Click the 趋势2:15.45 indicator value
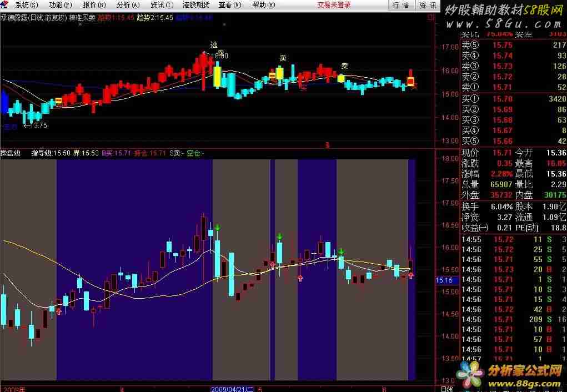Image resolution: width=567 pixels, height=392 pixels. click(x=155, y=17)
